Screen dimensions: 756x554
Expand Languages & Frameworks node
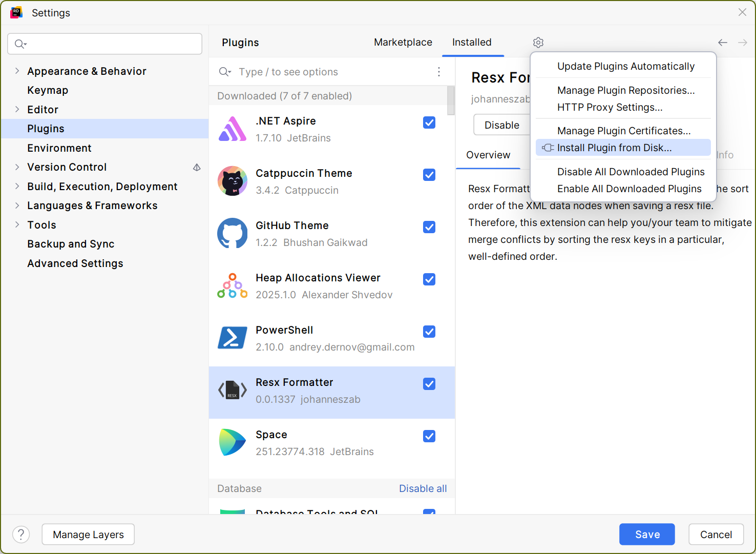pos(17,206)
